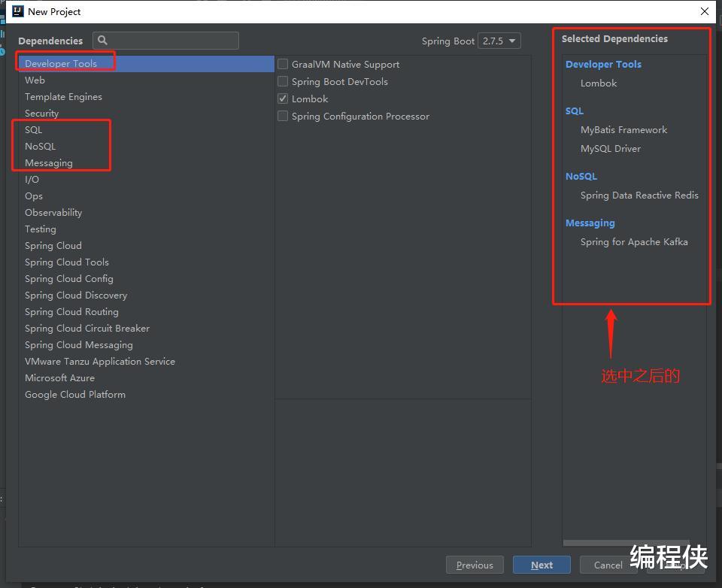Click Messaging heading in Selected Dependencies

pos(590,223)
